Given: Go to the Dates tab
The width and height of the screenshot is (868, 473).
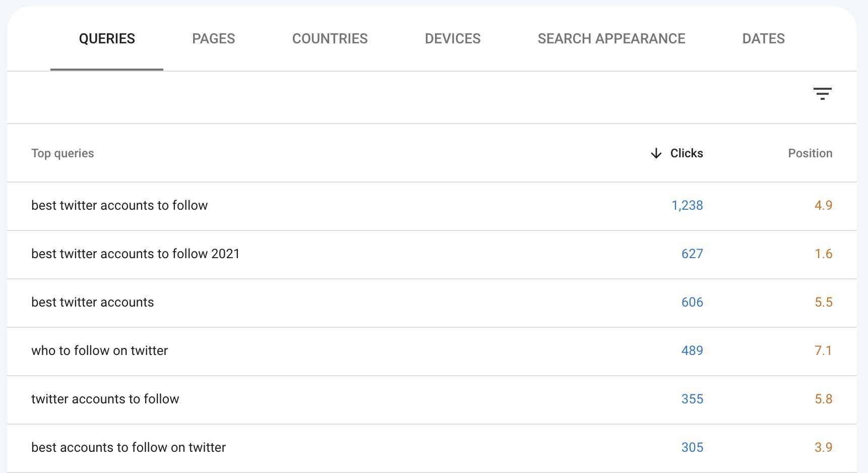Looking at the screenshot, I should pyautogui.click(x=764, y=39).
